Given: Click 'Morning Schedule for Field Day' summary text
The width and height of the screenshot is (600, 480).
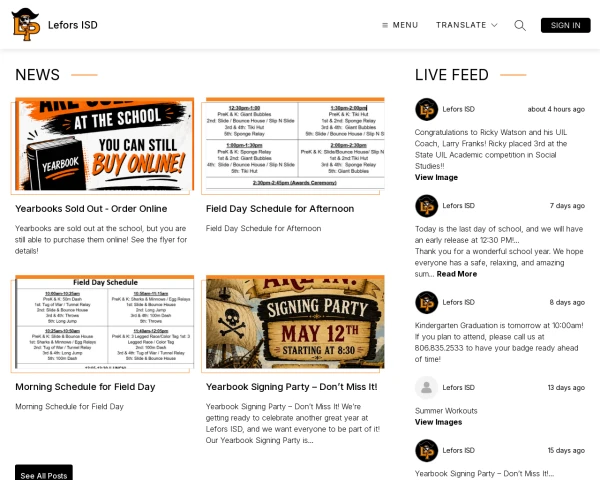Looking at the screenshot, I should pos(69,407).
